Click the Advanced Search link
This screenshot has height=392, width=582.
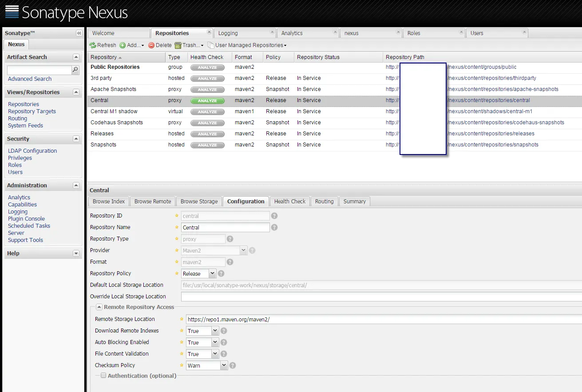coord(30,79)
